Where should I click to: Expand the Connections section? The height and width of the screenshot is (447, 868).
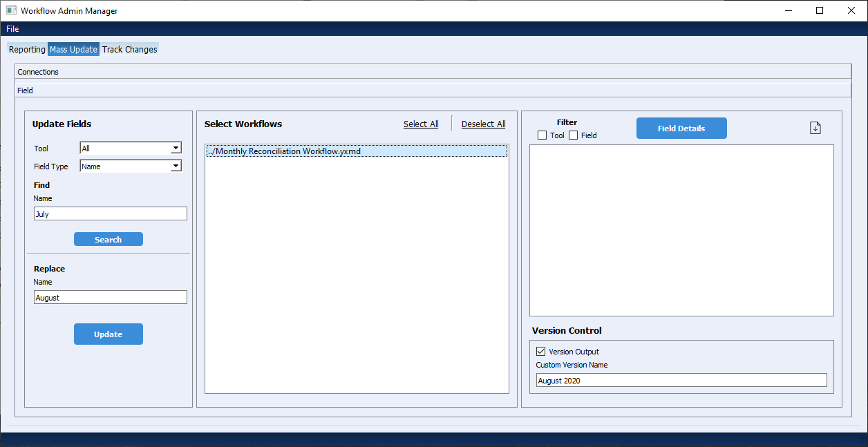tap(433, 72)
